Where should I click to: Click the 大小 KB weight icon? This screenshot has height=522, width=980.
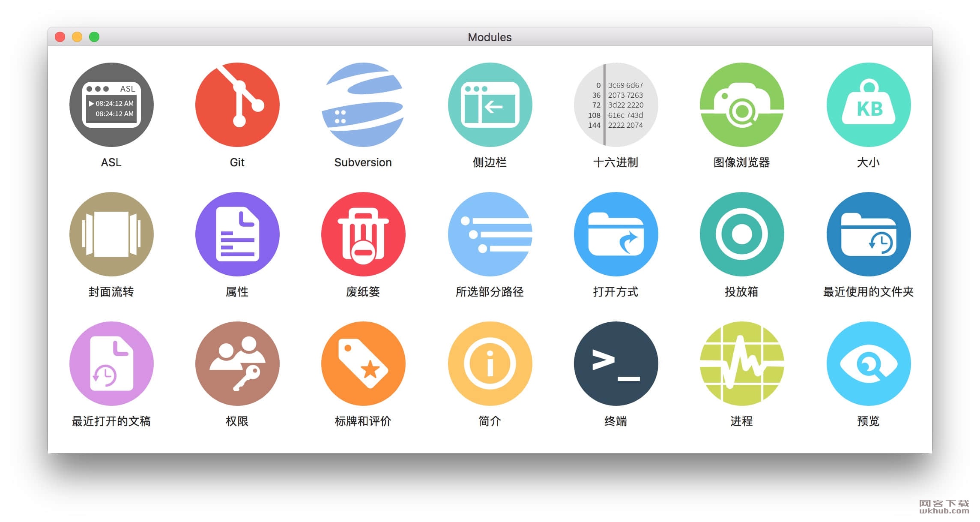[869, 105]
